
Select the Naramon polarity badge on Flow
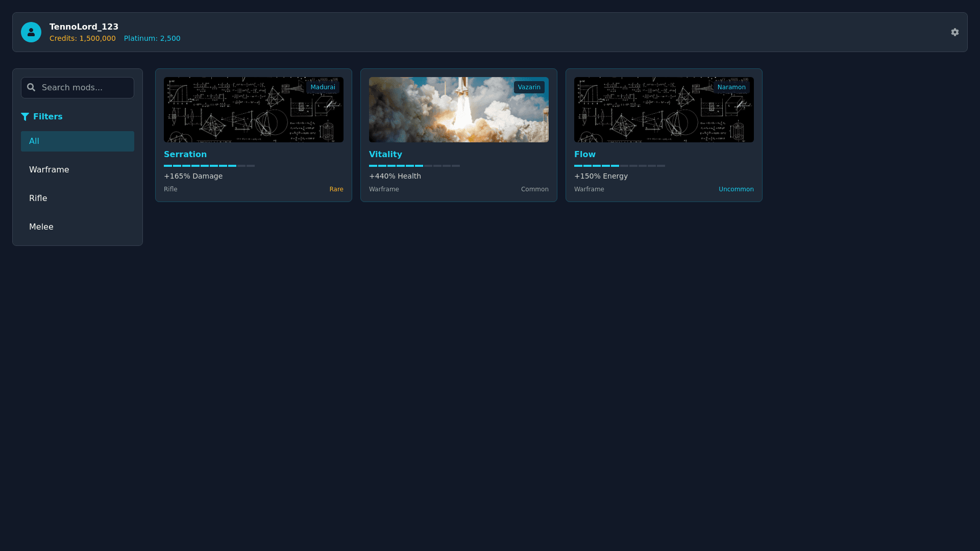point(732,87)
